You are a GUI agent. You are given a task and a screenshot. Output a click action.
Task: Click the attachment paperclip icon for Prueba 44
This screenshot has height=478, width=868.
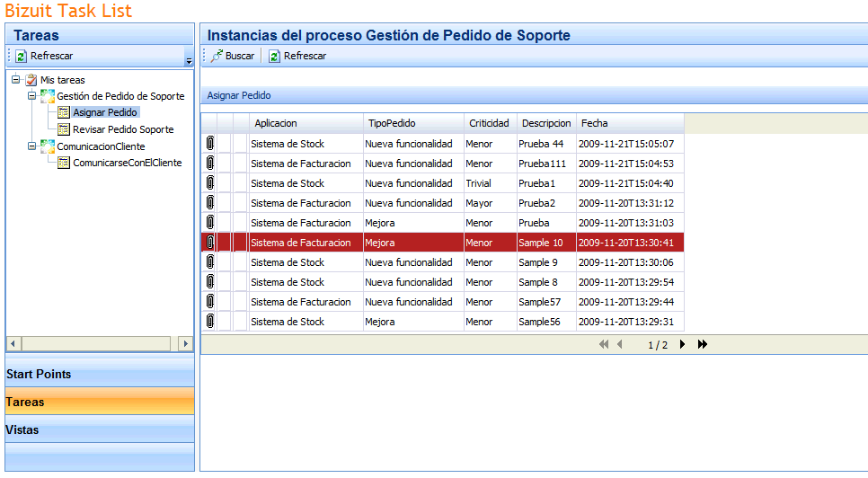(209, 144)
